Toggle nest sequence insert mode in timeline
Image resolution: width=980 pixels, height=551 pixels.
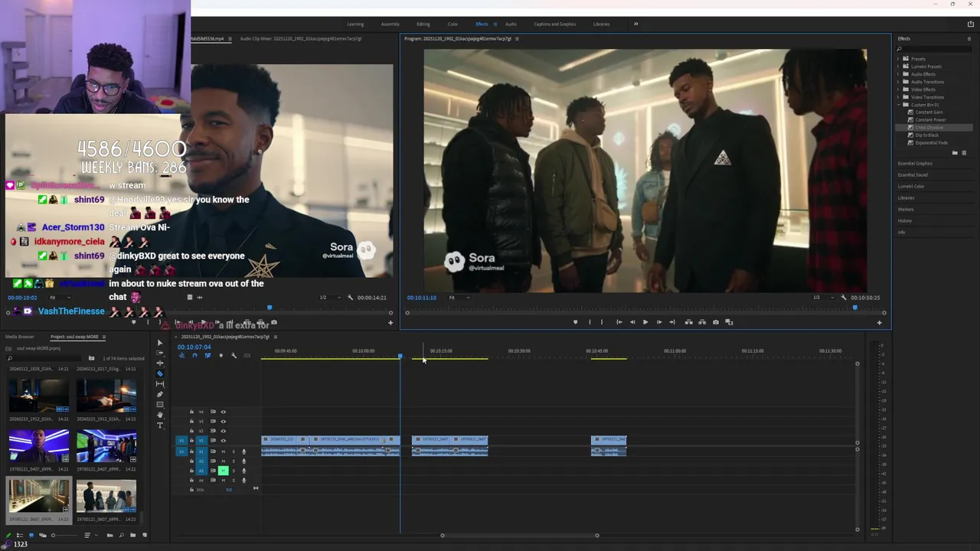181,356
